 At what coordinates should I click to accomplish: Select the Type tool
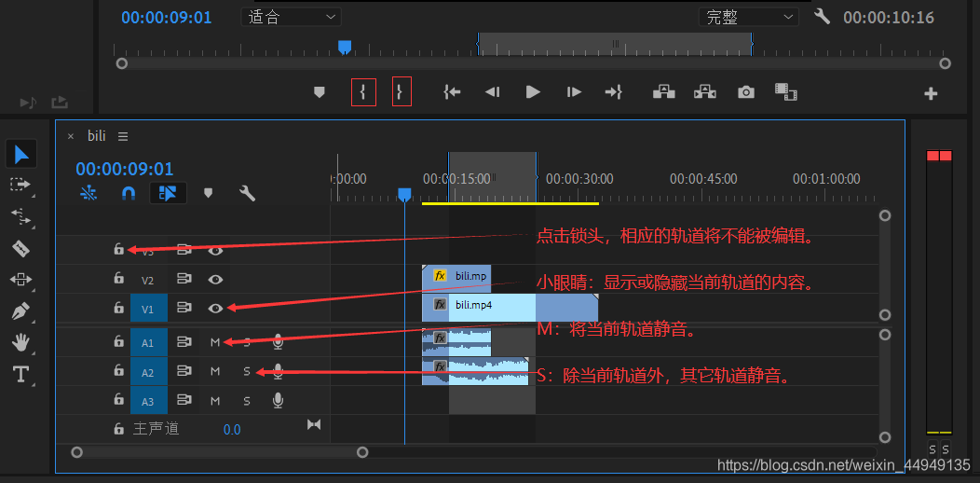click(x=21, y=374)
